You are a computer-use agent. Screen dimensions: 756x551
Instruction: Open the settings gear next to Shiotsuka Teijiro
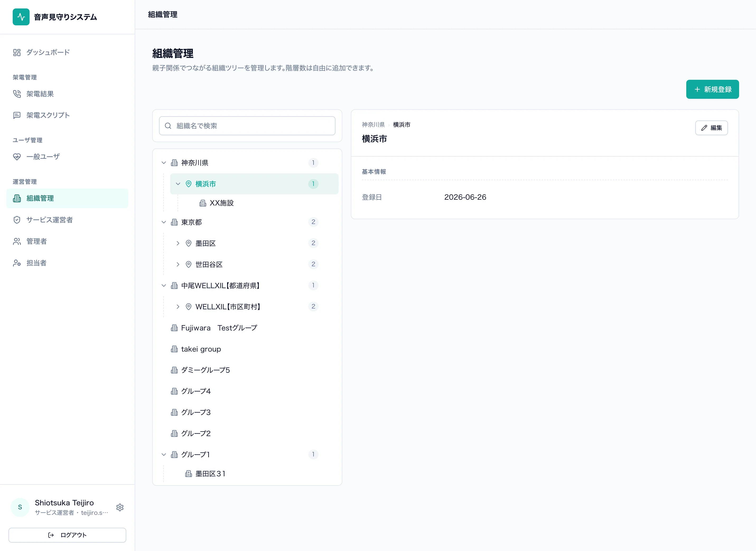(x=120, y=507)
